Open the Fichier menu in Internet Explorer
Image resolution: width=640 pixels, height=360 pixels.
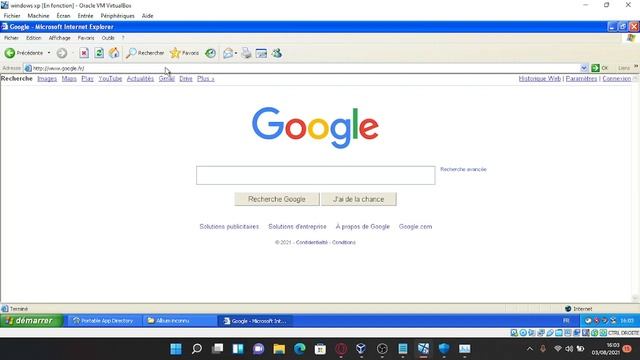[11, 38]
